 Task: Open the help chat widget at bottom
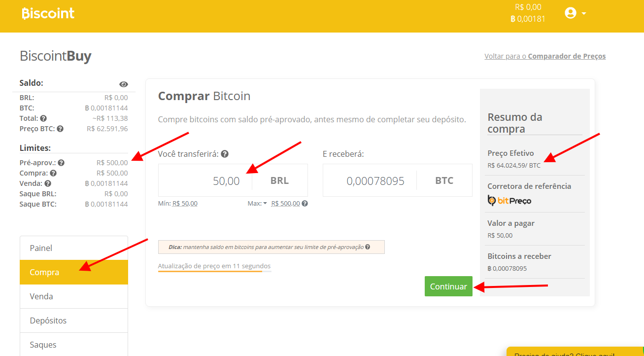tap(575, 352)
